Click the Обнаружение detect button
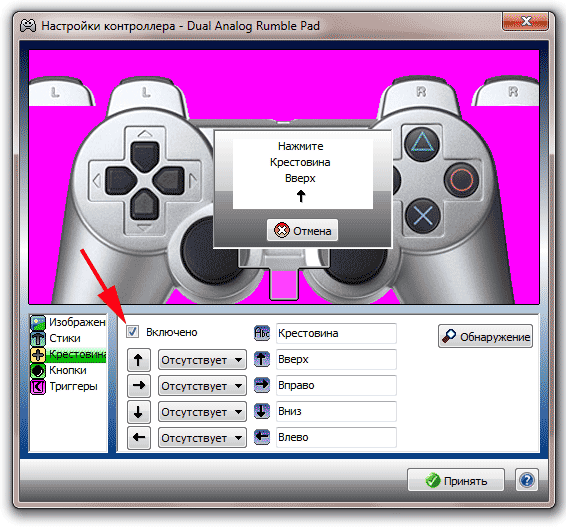This screenshot has width=566, height=527. pos(485,336)
